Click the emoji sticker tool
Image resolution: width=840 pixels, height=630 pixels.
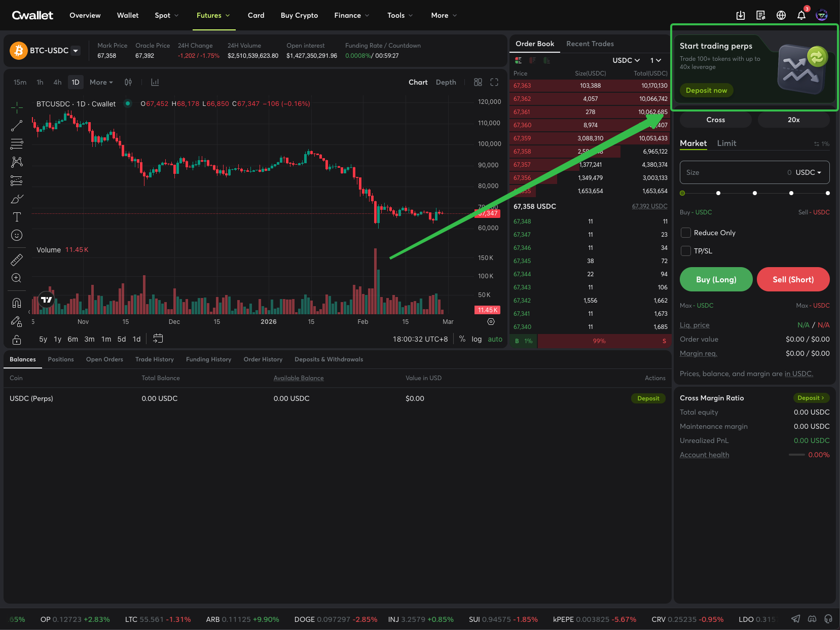tap(17, 235)
